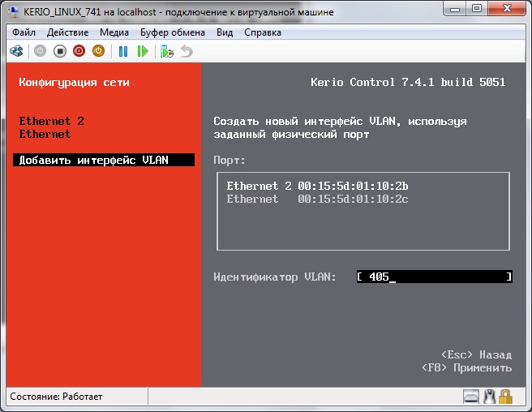This screenshot has height=412, width=532.
Task: Pause the virtual machine
Action: (123, 52)
